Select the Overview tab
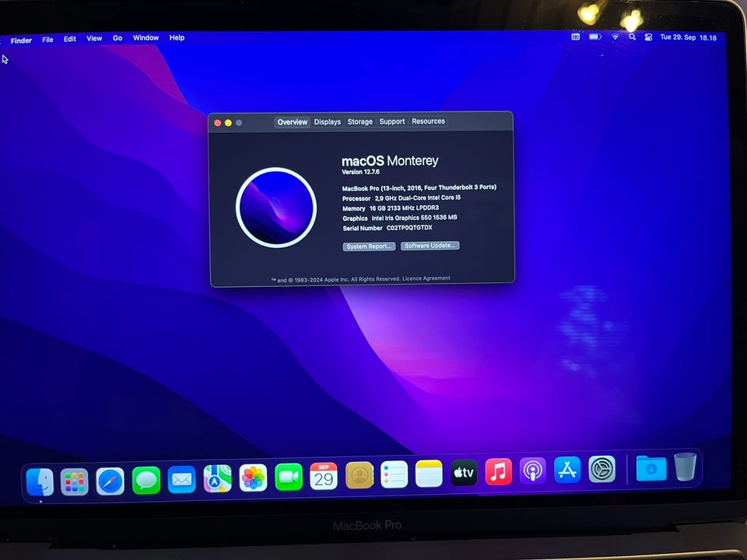The width and height of the screenshot is (747, 560). tap(293, 122)
